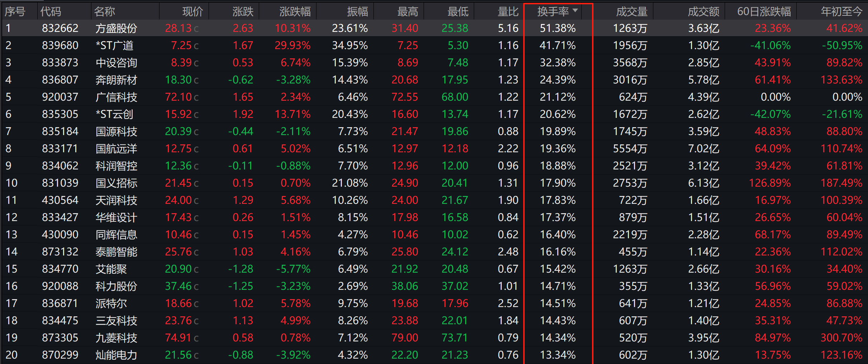Click volume ratio value 5.16
This screenshot has height=364, width=868.
click(x=508, y=28)
